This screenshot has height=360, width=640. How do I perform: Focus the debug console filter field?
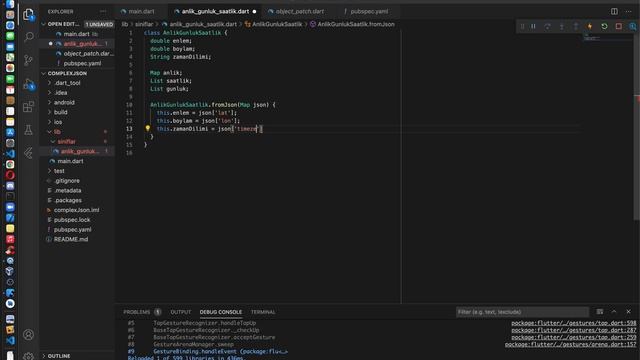(522, 312)
